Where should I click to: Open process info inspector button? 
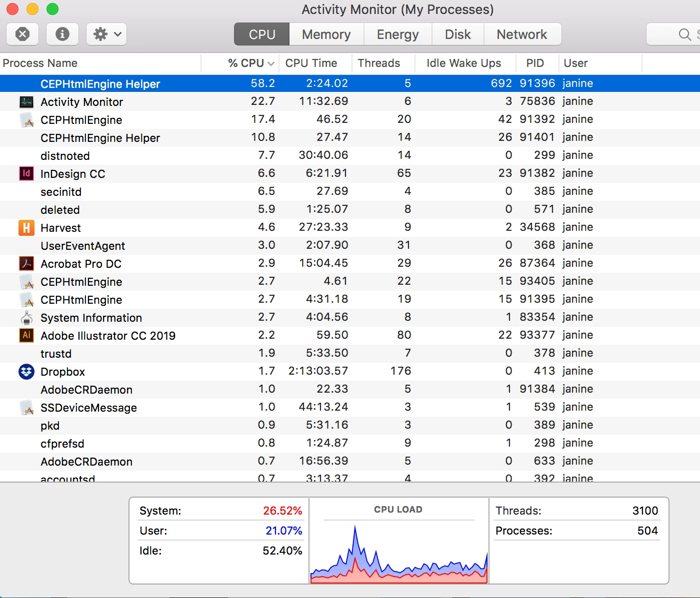(62, 34)
